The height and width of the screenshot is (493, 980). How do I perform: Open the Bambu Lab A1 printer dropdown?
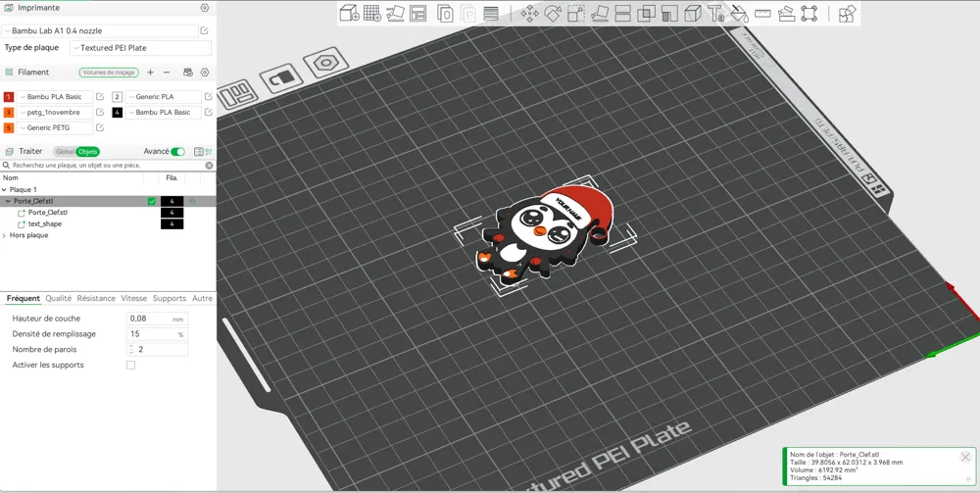100,30
